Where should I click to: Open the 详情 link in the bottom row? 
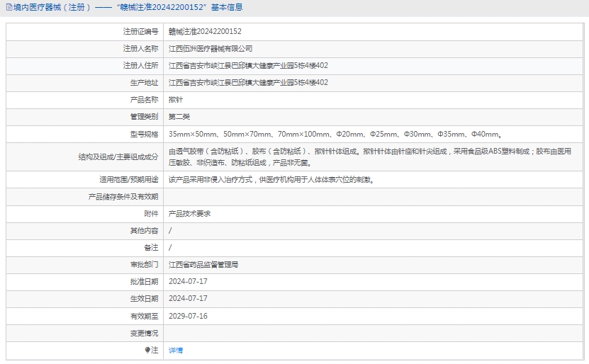pos(176,350)
